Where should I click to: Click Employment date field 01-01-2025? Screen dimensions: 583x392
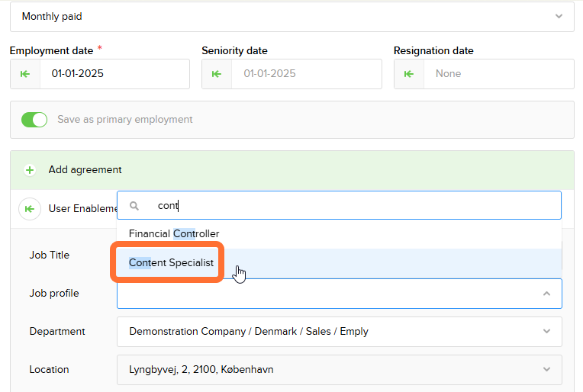click(114, 74)
